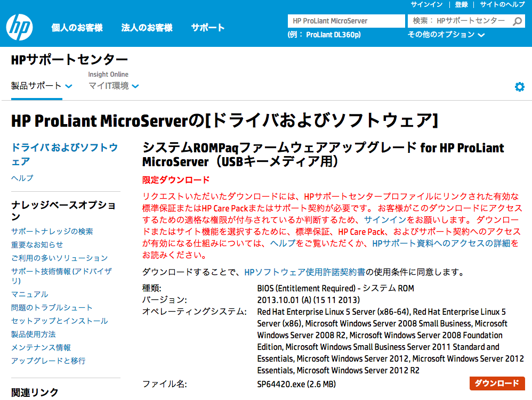Viewport: 532px width, 400px height.
Task: Open 法人のお客様 menu
Action: pyautogui.click(x=147, y=28)
